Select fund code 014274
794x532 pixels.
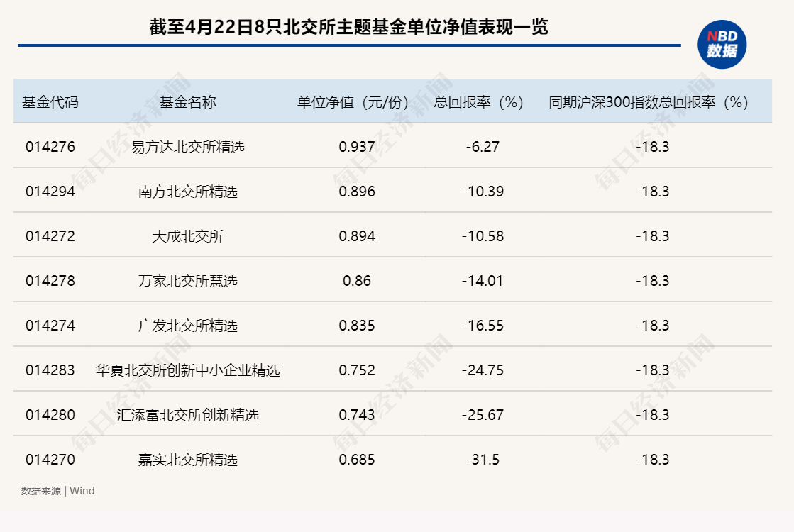tap(50, 325)
